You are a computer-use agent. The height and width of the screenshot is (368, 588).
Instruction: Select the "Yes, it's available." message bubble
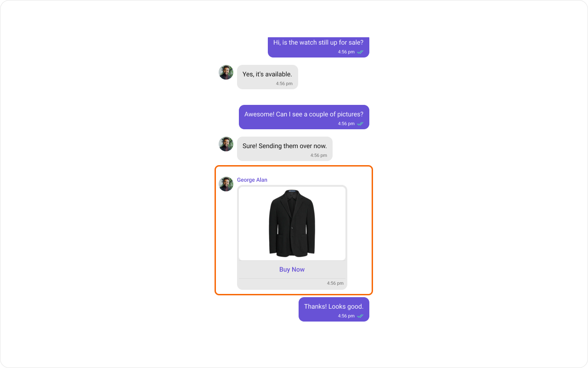point(267,77)
